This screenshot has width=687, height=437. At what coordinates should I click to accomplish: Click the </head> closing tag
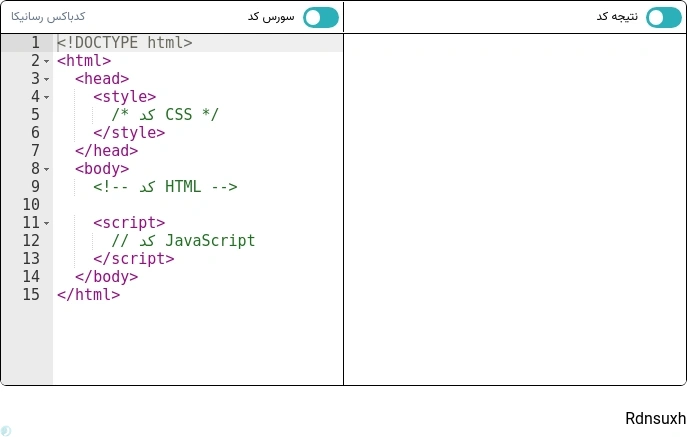[106, 150]
